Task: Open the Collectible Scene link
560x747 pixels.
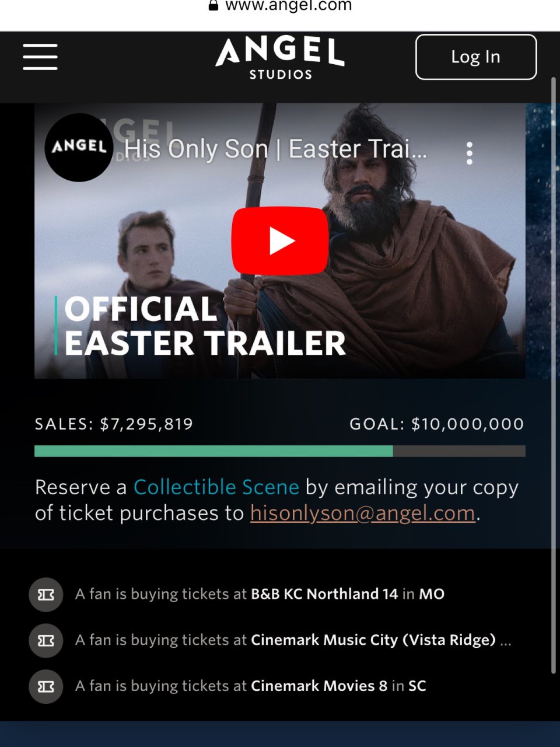Action: pos(216,487)
